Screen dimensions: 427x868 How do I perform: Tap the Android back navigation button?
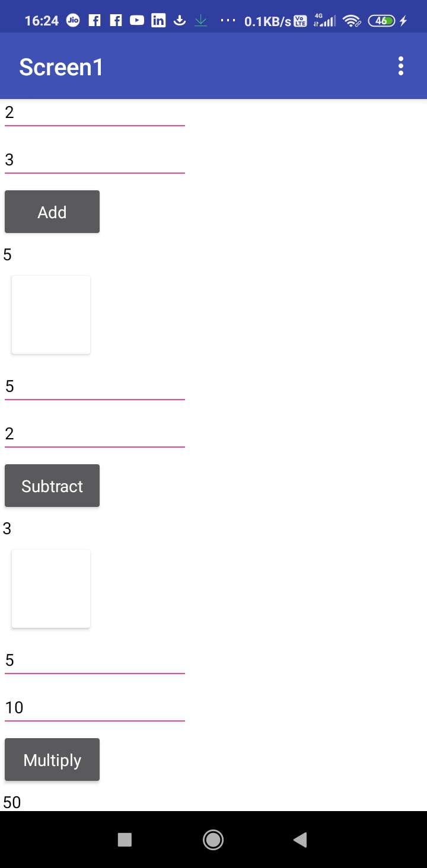click(x=300, y=839)
